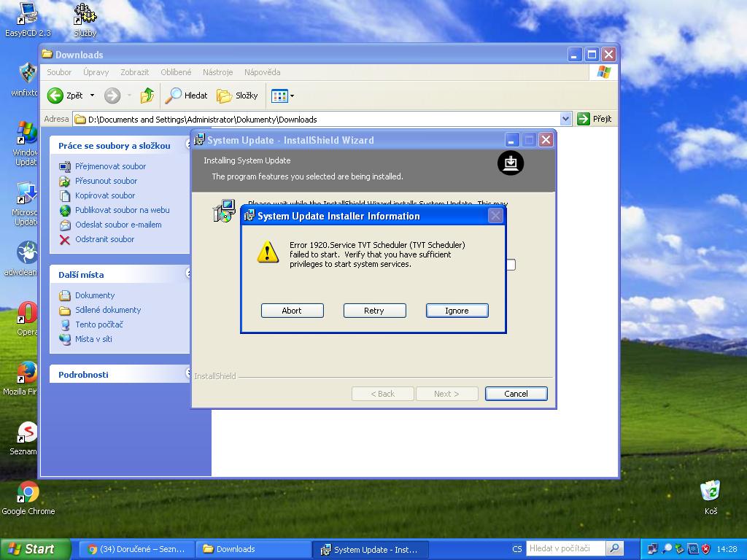Toggle the Složky folders pane
This screenshot has height=560, width=747.
point(237,96)
